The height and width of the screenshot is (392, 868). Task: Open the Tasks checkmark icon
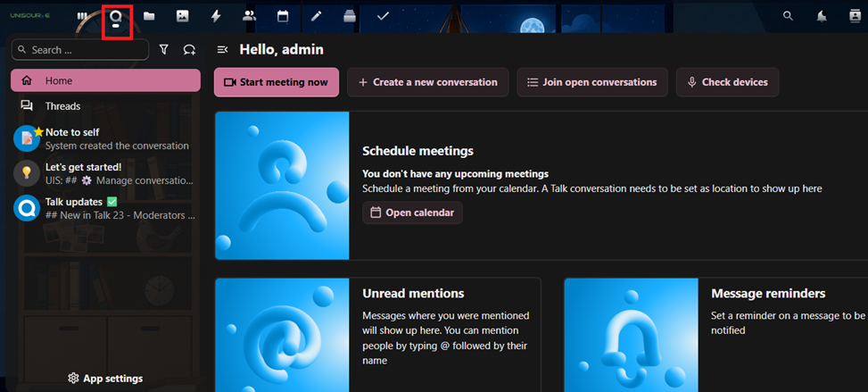coord(383,17)
